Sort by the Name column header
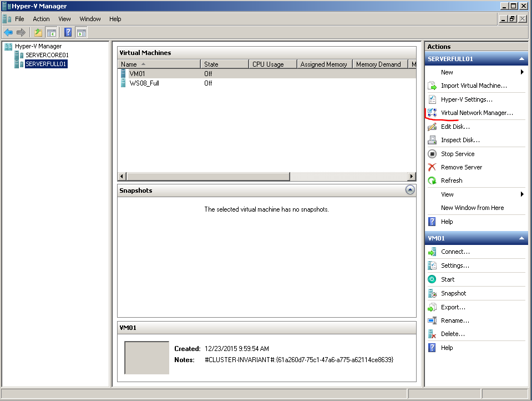 coord(159,64)
